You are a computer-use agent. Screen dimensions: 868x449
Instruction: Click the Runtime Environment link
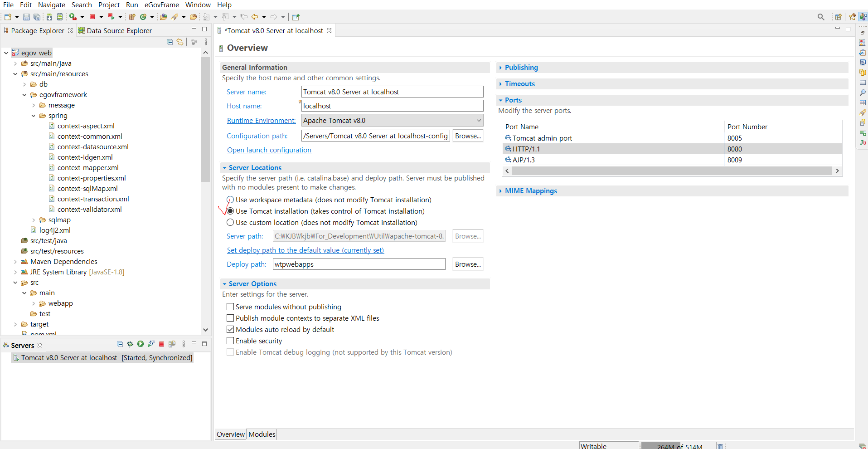261,121
